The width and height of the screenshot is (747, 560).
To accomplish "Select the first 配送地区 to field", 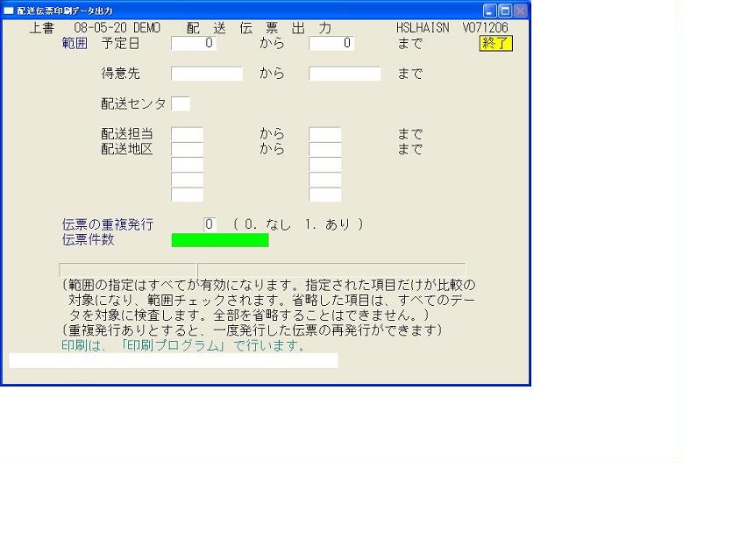I will tap(324, 150).
